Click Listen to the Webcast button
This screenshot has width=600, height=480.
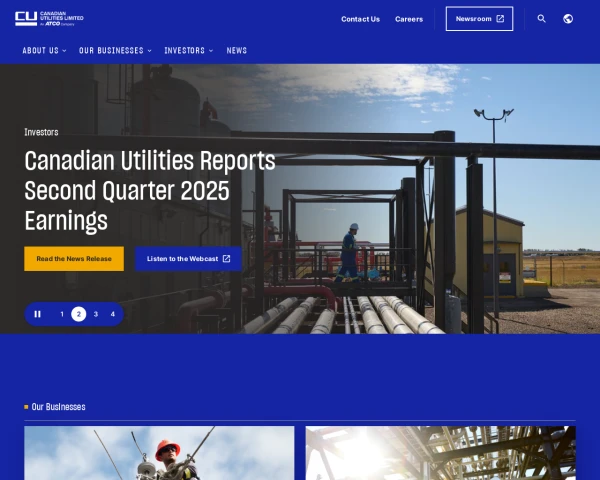[x=188, y=259]
